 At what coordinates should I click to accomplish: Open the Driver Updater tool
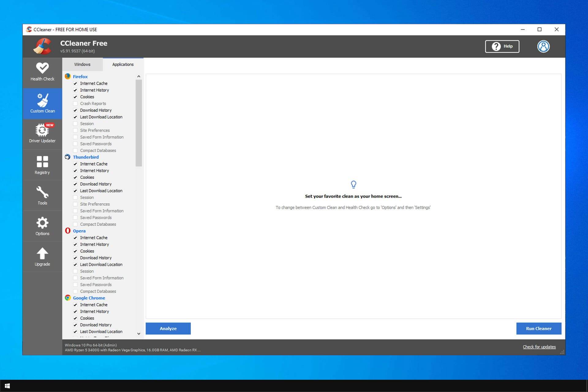42,134
